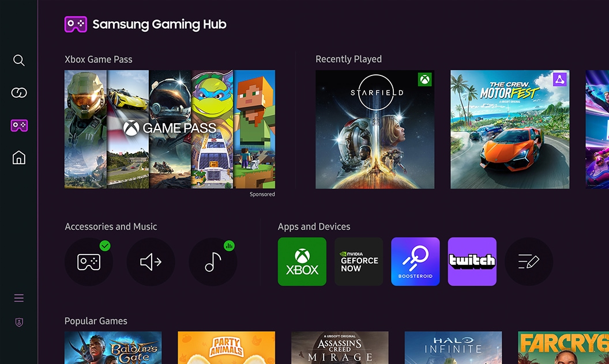This screenshot has width=609, height=364.
Task: Select the Ambient linked-rings sidebar icon
Action: click(19, 93)
